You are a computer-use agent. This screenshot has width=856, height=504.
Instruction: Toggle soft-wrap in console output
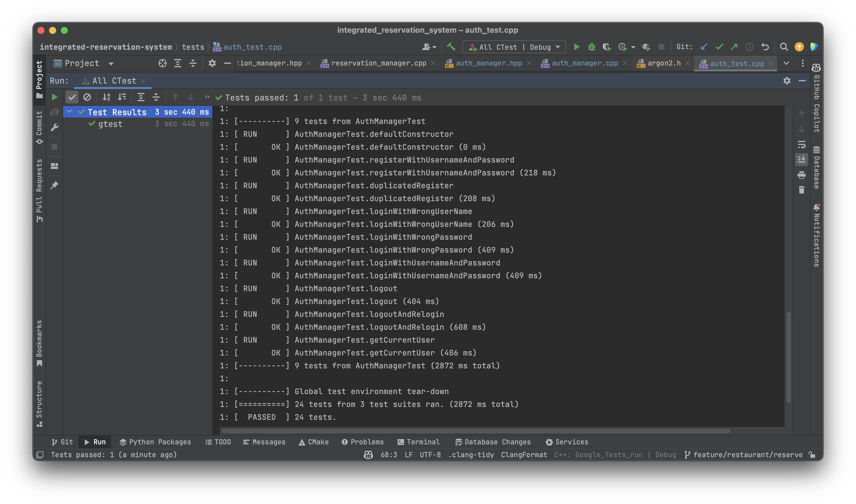[801, 145]
